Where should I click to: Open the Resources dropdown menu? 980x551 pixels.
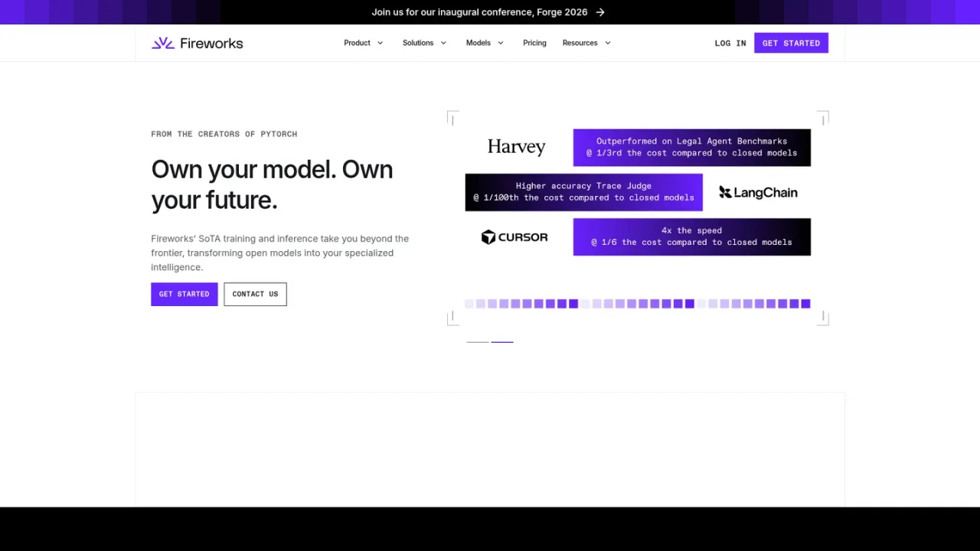[x=586, y=43]
